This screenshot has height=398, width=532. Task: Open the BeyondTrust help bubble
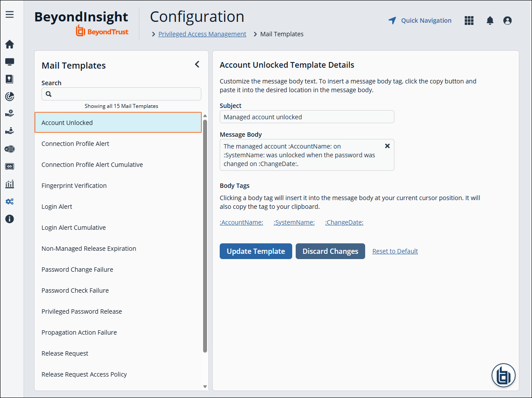click(x=504, y=375)
